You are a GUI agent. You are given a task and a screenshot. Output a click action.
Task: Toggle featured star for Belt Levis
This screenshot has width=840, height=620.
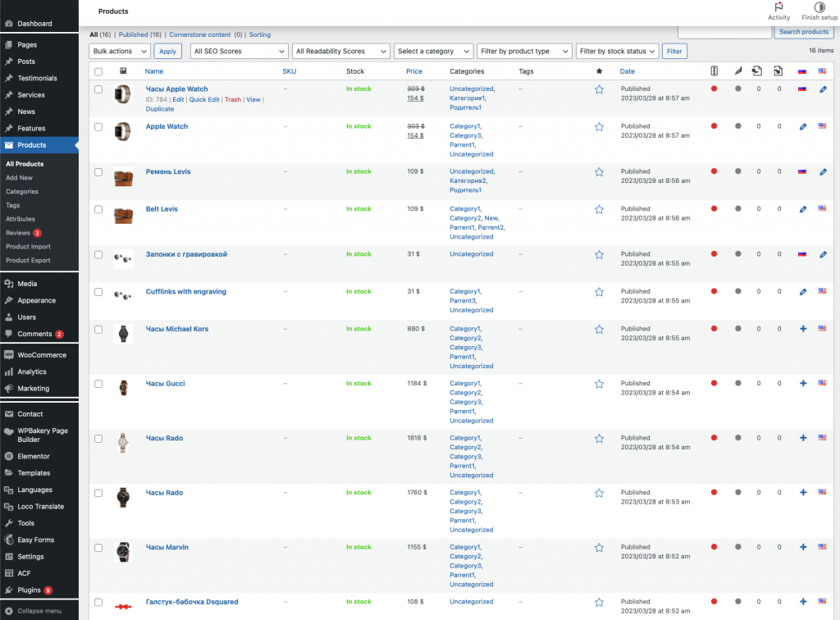(x=599, y=209)
